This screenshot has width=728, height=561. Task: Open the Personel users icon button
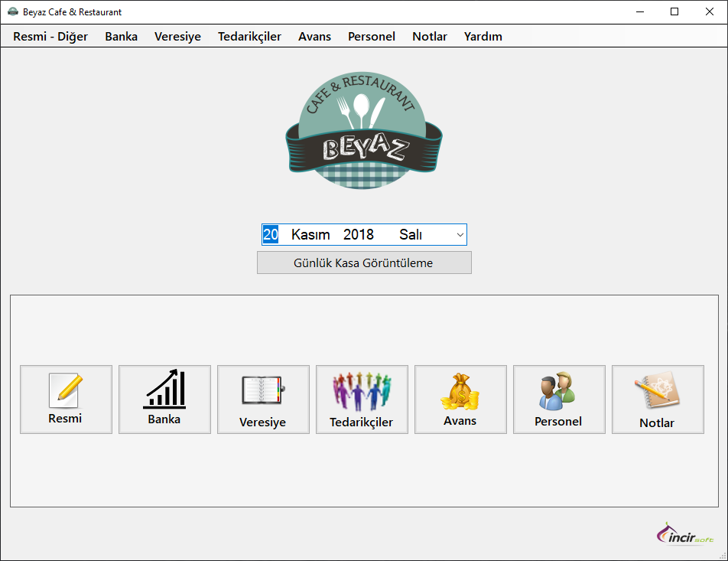pos(559,400)
